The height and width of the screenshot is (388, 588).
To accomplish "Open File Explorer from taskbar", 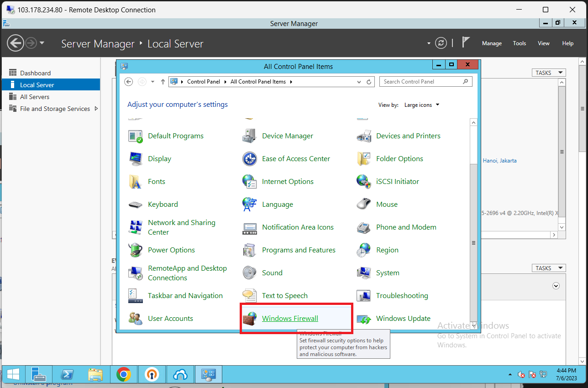I will [95, 375].
